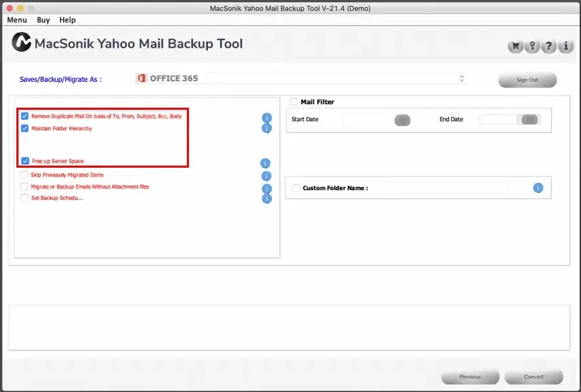Uncheck Maintain Folder Hierarchy checkbox

[x=25, y=128]
